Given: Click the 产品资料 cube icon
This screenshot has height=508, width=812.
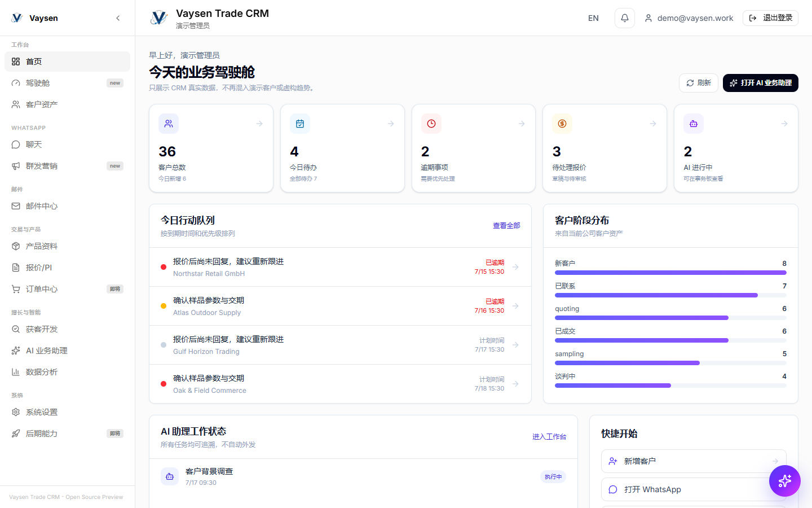Looking at the screenshot, I should coord(16,246).
